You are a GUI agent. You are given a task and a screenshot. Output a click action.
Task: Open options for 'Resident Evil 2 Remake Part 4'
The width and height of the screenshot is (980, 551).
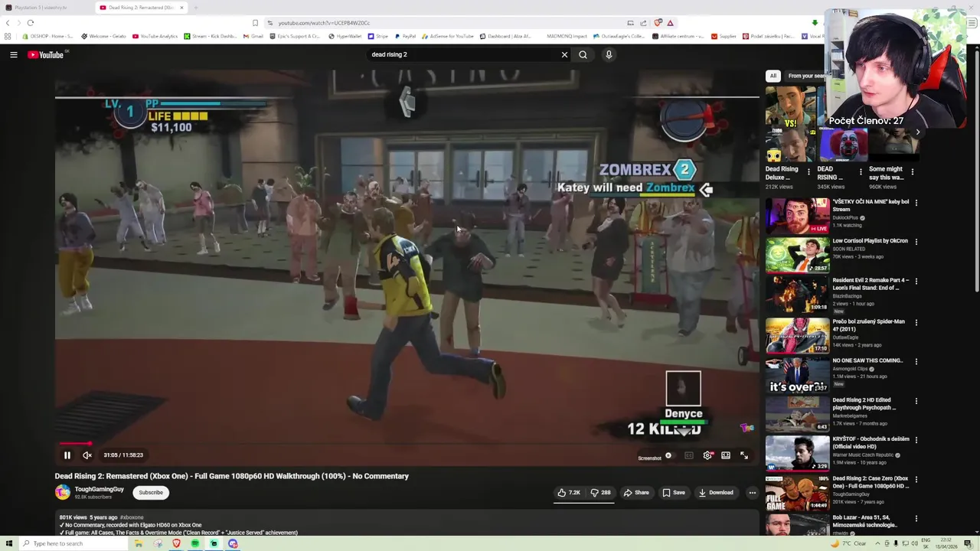(916, 281)
